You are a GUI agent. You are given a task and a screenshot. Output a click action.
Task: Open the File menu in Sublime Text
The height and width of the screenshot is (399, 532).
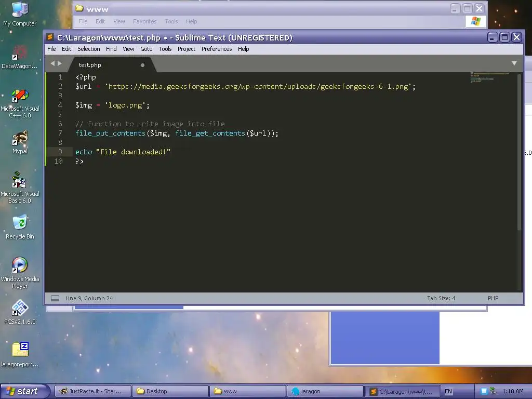tap(51, 49)
